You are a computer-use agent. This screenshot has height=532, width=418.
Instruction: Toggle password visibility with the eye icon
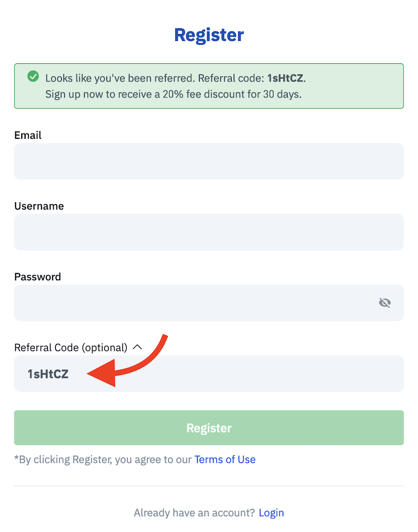click(x=384, y=303)
